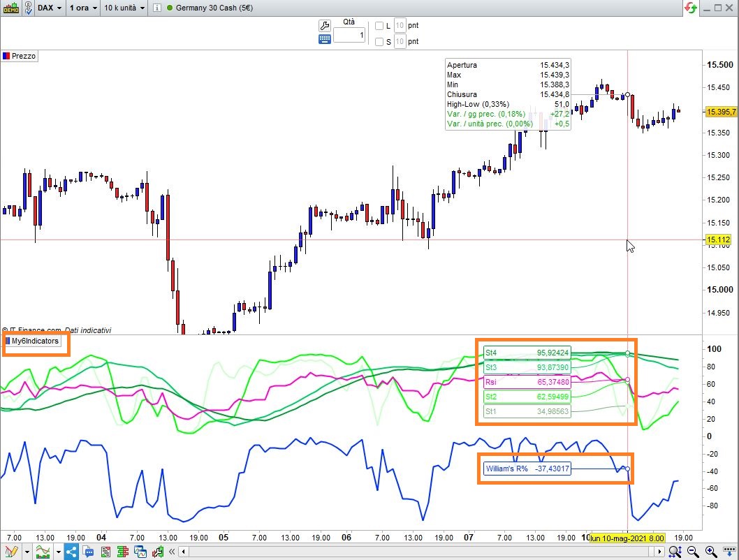Expand the indicators dropdown arrow

click(59, 552)
